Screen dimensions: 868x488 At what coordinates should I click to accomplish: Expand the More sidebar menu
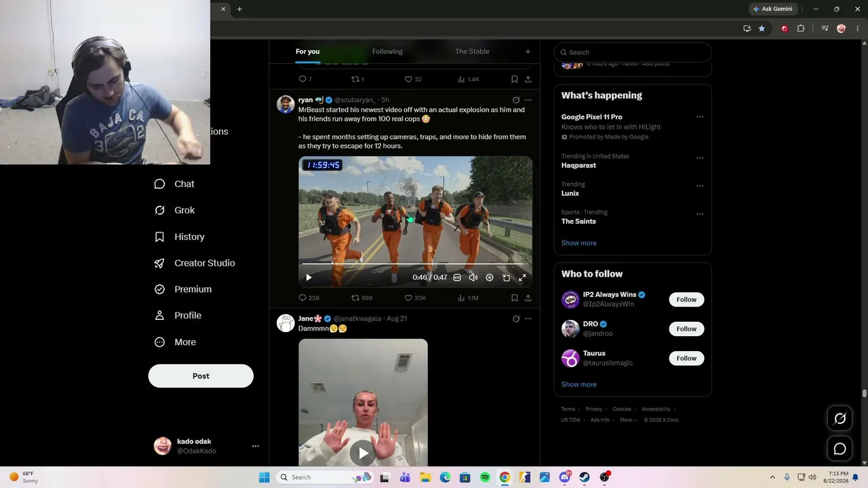[x=175, y=342]
